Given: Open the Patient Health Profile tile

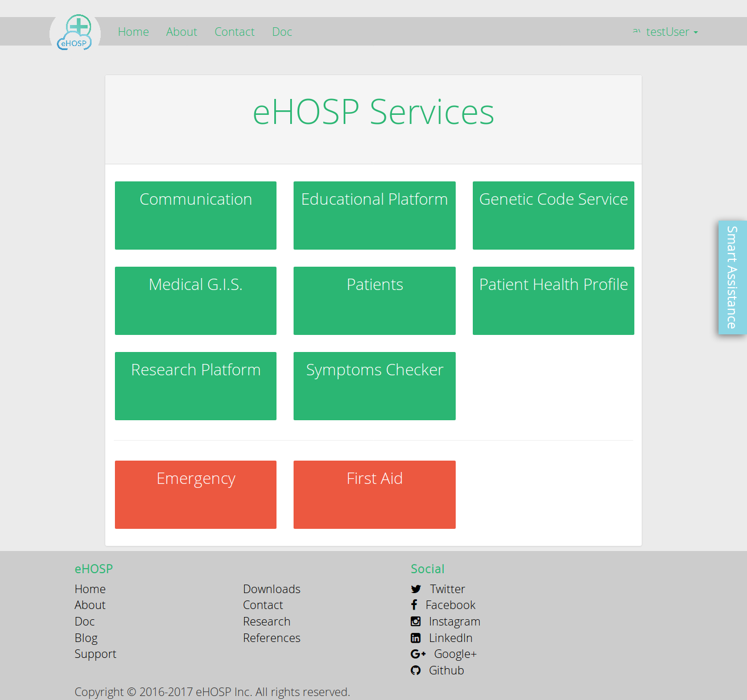Looking at the screenshot, I should coord(554,301).
